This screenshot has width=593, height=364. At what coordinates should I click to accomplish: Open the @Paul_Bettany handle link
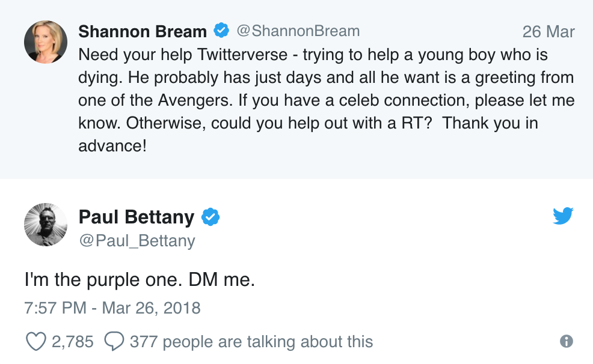pos(137,241)
